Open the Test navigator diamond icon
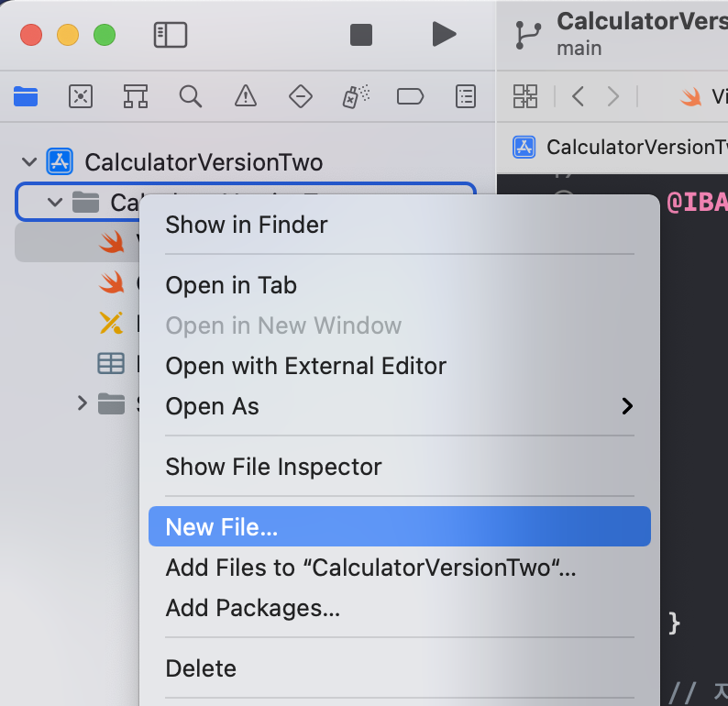Image resolution: width=728 pixels, height=706 pixels. coord(301,96)
